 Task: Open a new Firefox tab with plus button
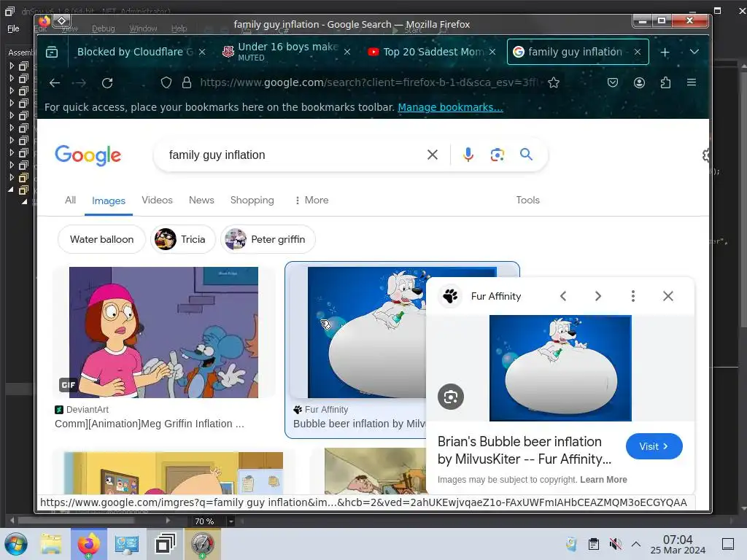click(x=665, y=52)
